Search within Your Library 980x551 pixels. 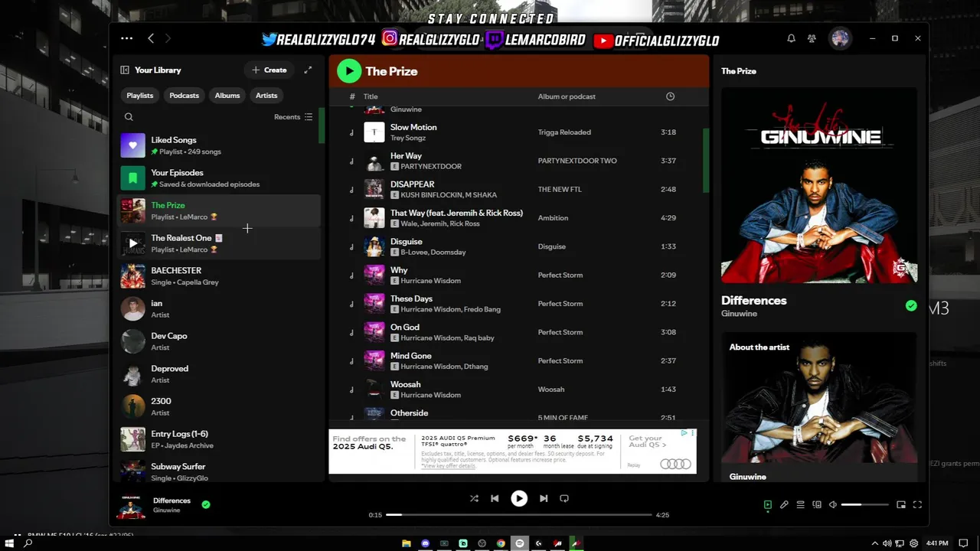pos(129,117)
